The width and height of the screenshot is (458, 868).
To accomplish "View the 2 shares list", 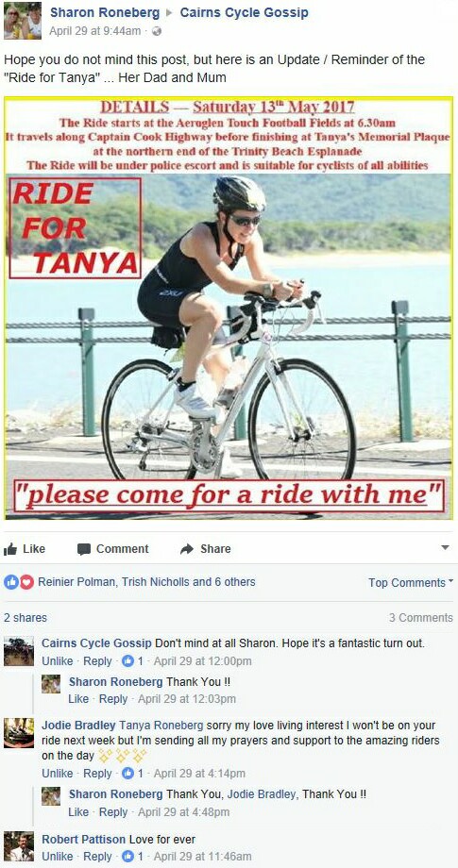I will (x=25, y=618).
